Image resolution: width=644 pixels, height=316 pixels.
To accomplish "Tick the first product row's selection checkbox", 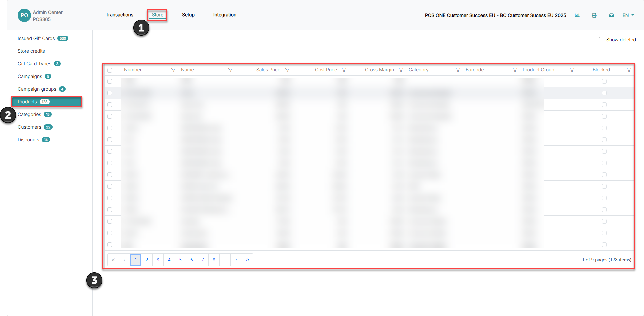I will click(x=110, y=81).
